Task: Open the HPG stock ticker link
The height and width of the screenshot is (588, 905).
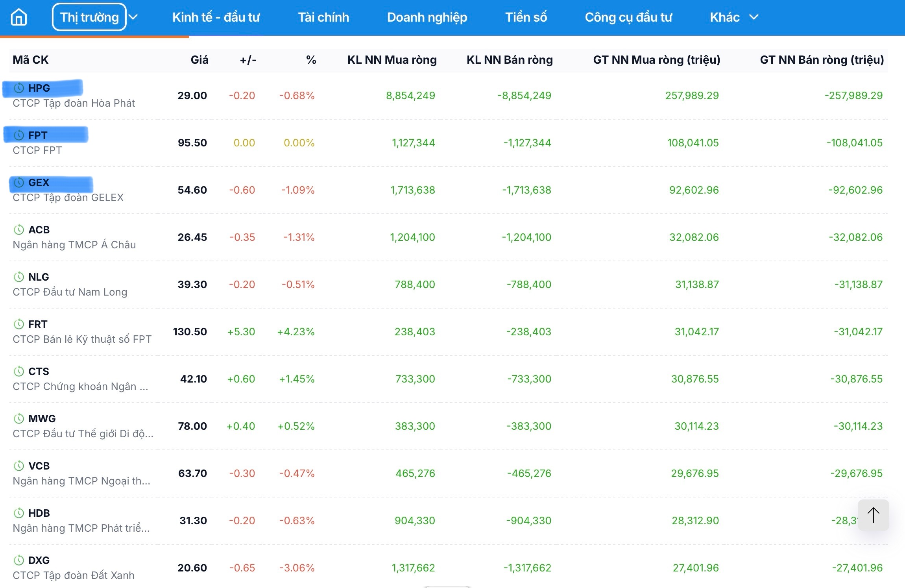Action: pyautogui.click(x=39, y=88)
